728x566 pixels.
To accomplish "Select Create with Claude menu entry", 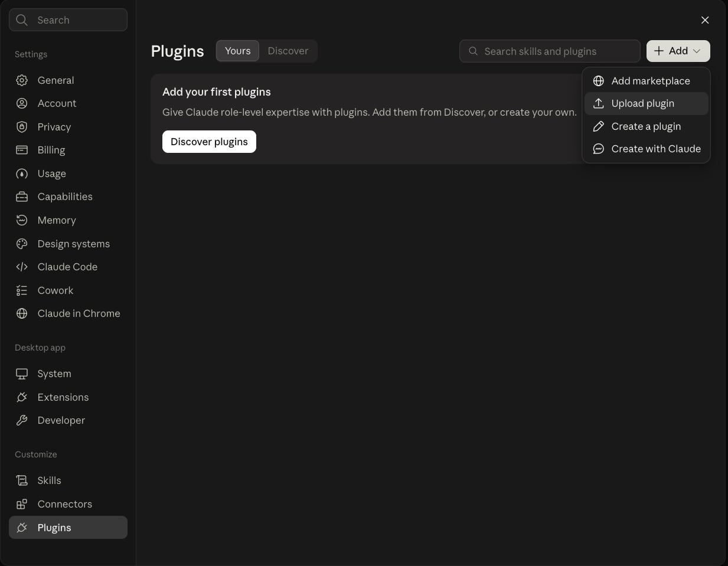I will 646,149.
